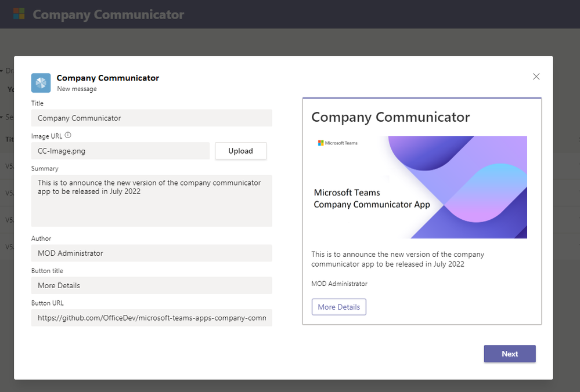Click the Microsoft Teams logo in preview image
The image size is (580, 392).
click(338, 143)
